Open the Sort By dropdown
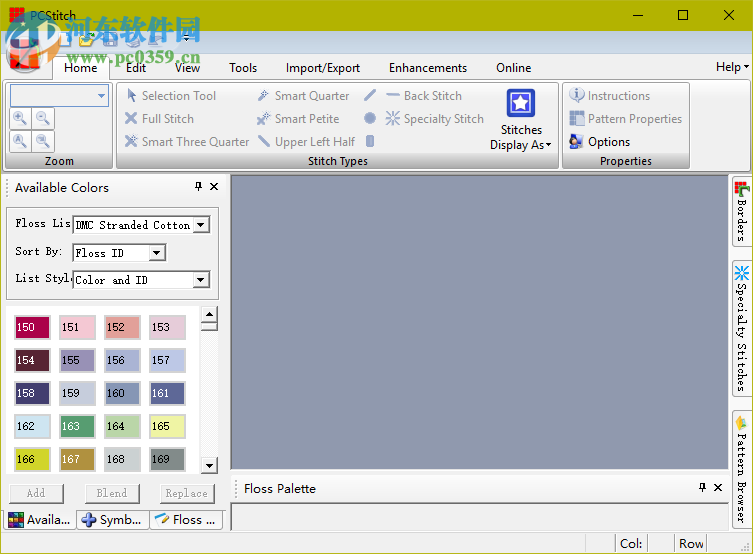This screenshot has height=554, width=753. (156, 253)
